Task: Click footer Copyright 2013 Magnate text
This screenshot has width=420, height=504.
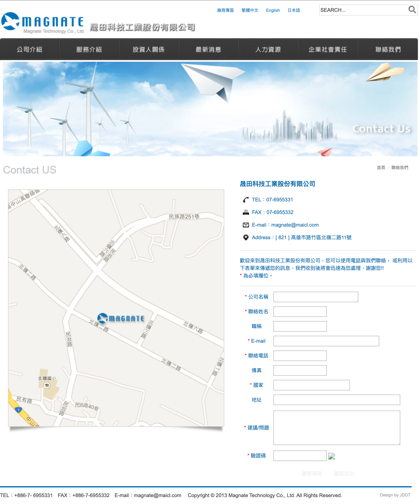Action: point(265,495)
